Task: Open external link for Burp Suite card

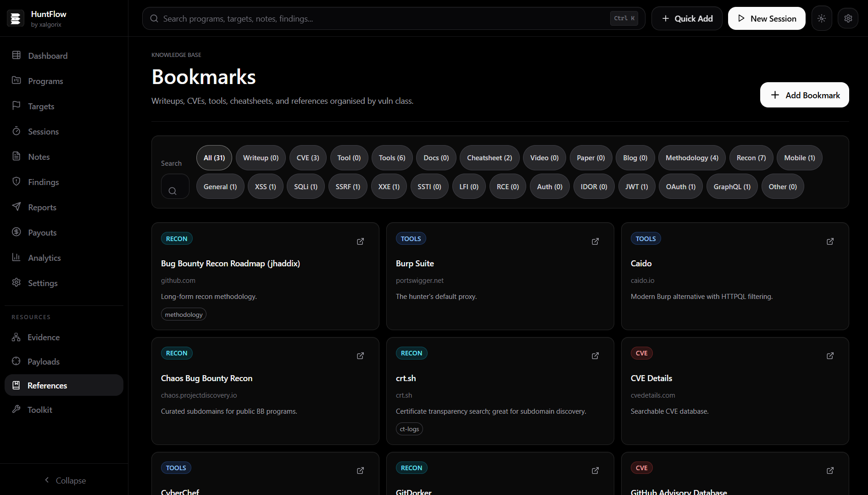Action: coord(595,242)
